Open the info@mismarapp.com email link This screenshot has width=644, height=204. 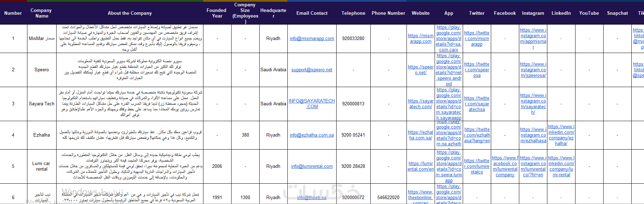coord(312,39)
